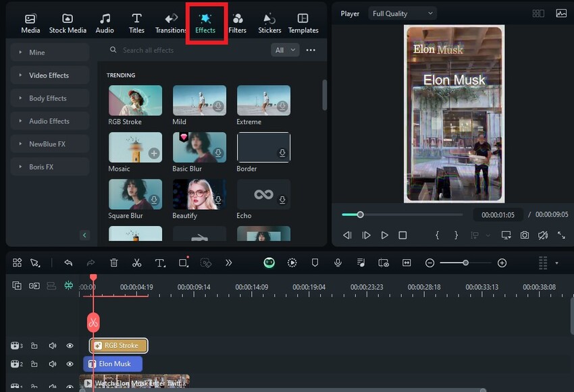Image resolution: width=574 pixels, height=392 pixels.
Task: Expand the Boris FX category
Action: [x=50, y=167]
